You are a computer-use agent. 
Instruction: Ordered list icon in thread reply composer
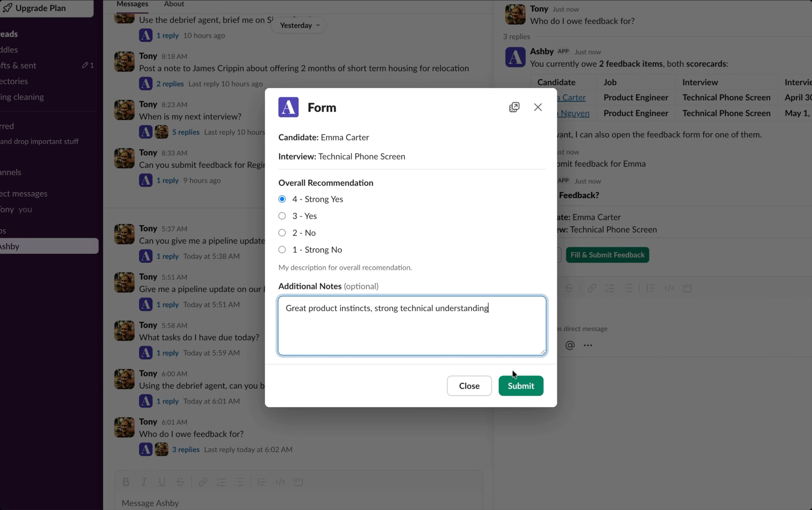(610, 288)
